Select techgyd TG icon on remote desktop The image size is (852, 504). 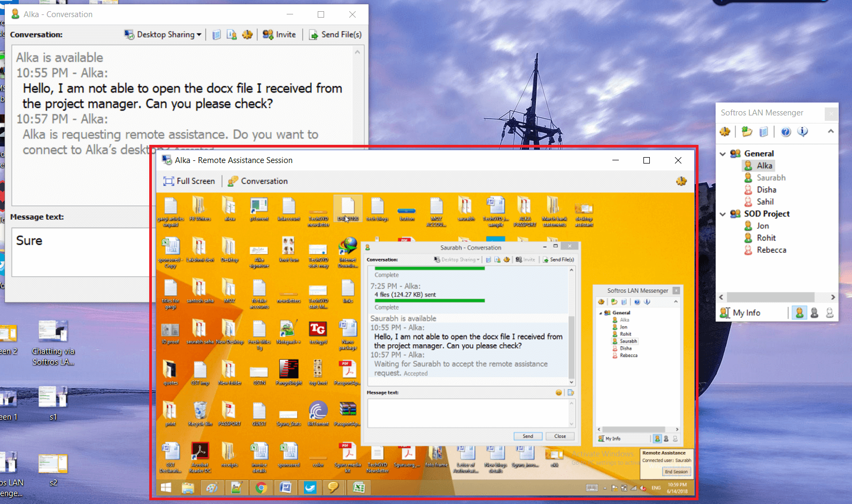[x=318, y=332]
